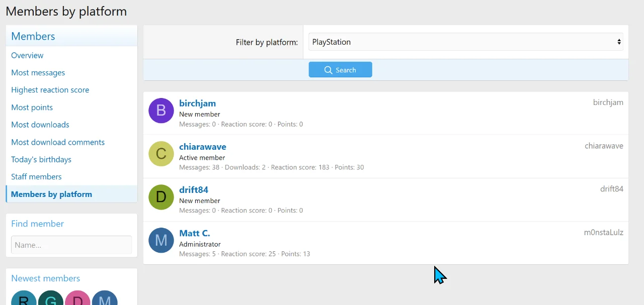644x305 pixels.
Task: Open Highest reaction score list
Action: pyautogui.click(x=50, y=90)
